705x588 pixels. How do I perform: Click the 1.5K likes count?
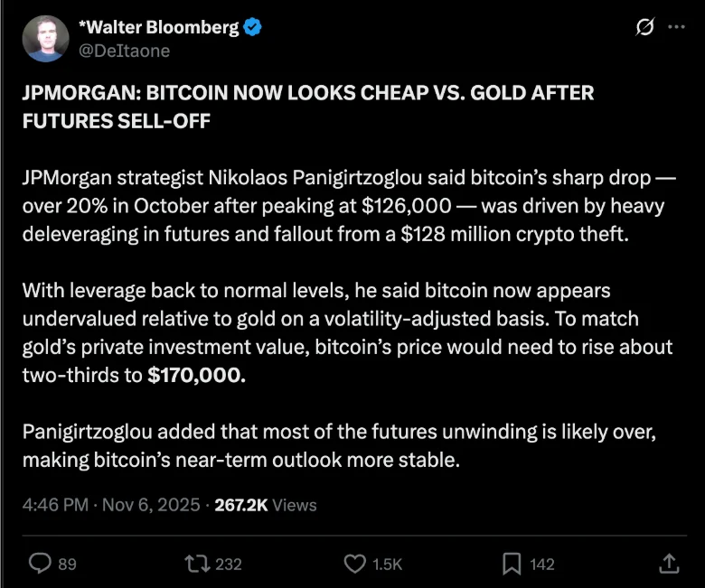pyautogui.click(x=387, y=564)
